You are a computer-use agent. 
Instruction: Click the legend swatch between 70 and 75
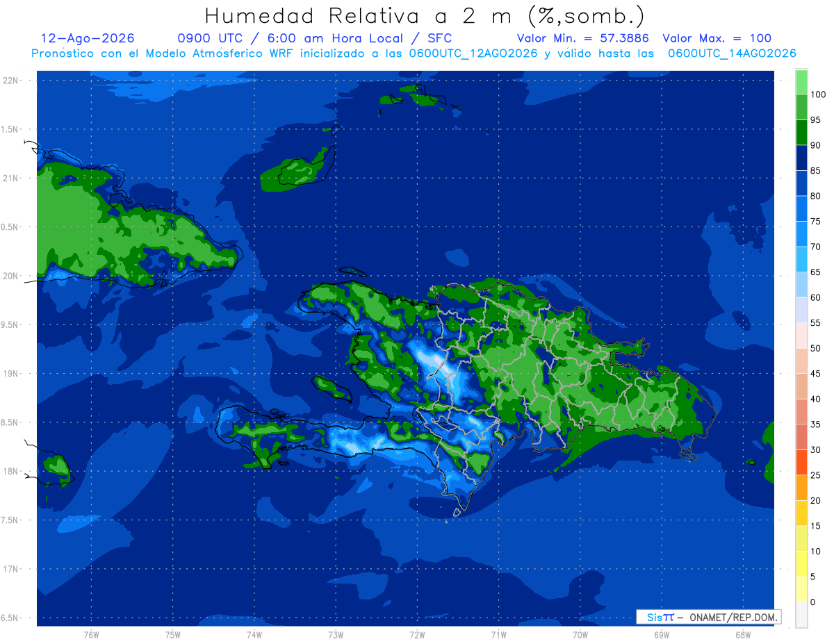(801, 233)
